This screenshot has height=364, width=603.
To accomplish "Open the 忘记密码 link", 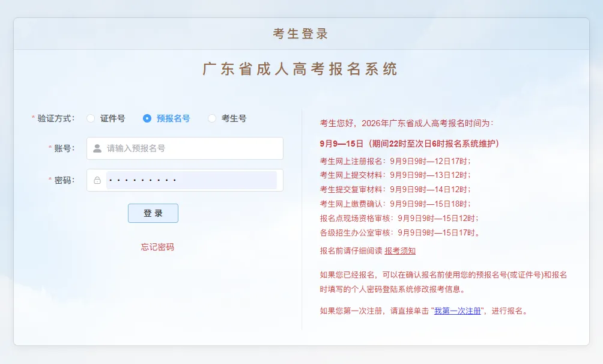I will pyautogui.click(x=157, y=247).
